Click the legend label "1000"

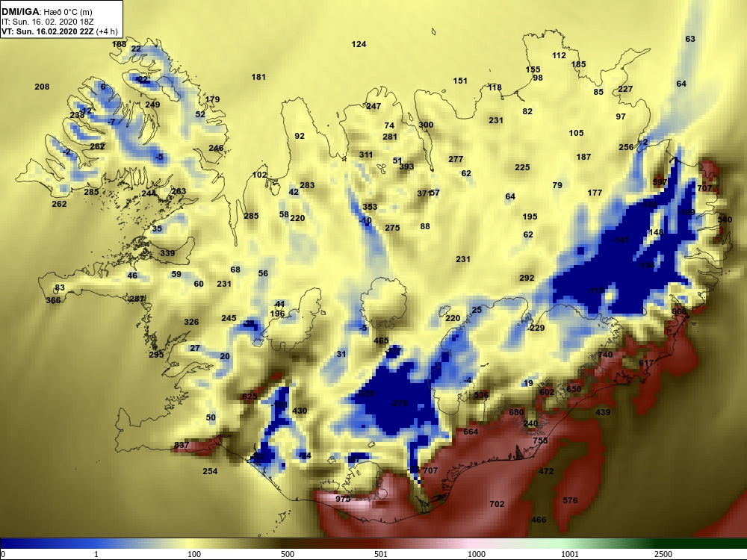(477, 554)
